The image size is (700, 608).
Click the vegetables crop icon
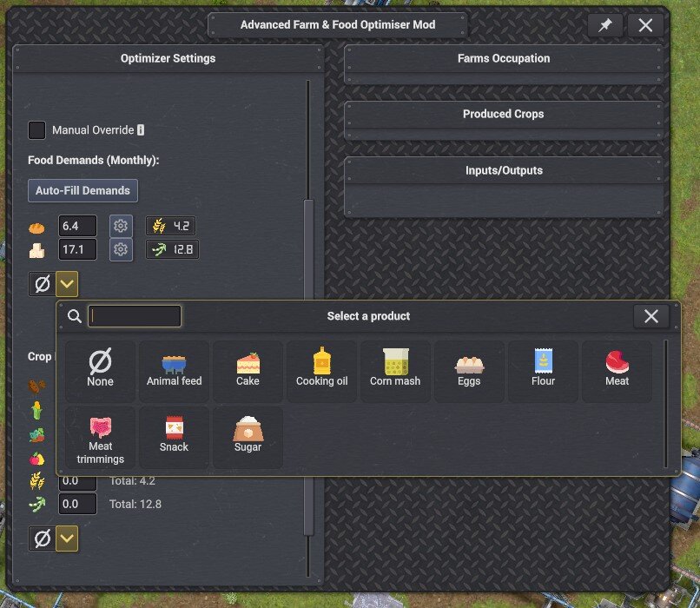point(36,434)
